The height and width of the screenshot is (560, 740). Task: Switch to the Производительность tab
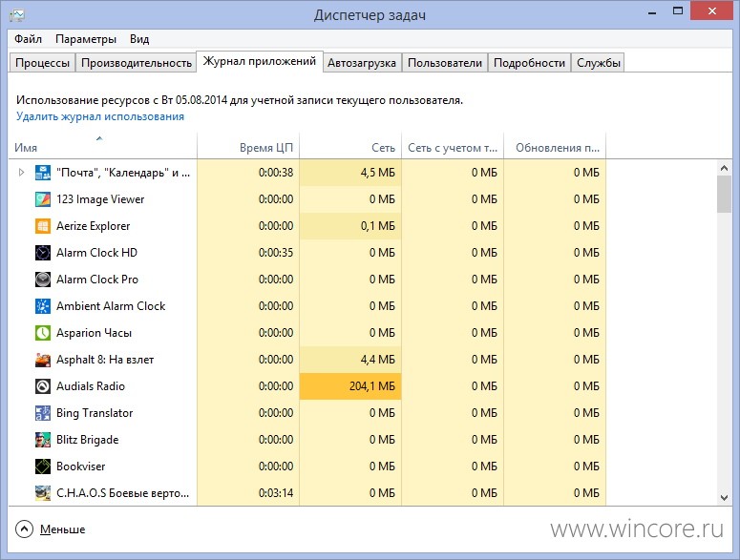(x=137, y=63)
